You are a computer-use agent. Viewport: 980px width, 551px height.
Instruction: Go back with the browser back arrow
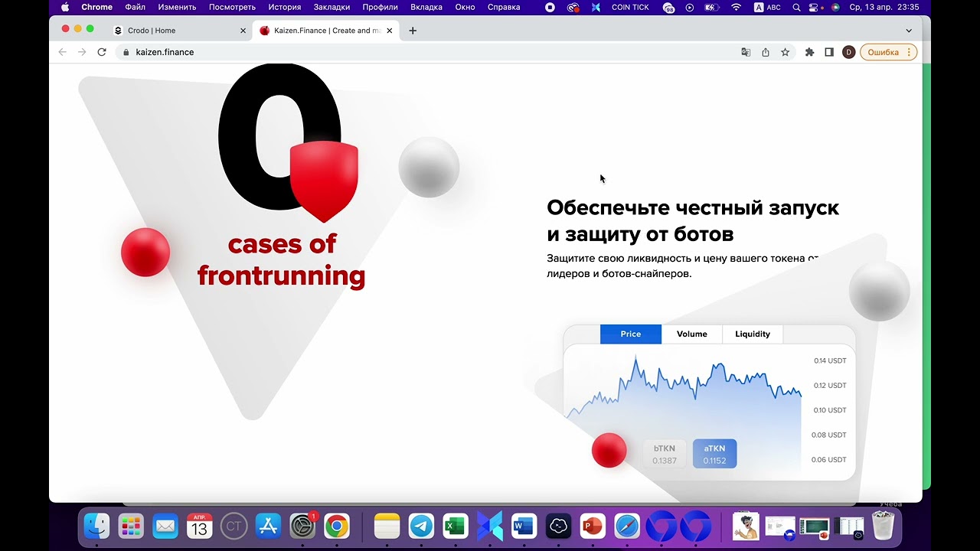pos(62,52)
